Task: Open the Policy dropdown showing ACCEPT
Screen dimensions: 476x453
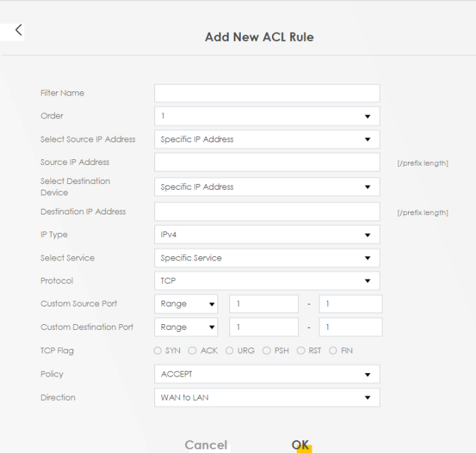Action: pos(267,374)
